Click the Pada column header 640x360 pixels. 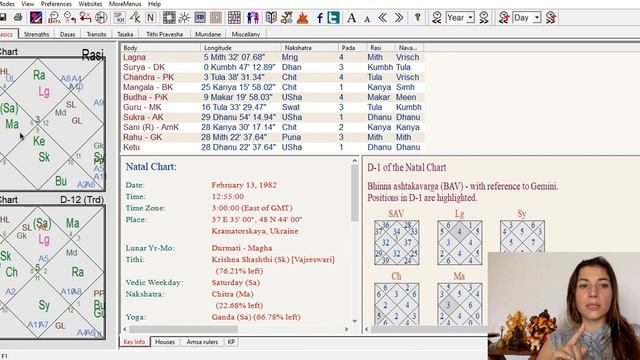[352, 48]
